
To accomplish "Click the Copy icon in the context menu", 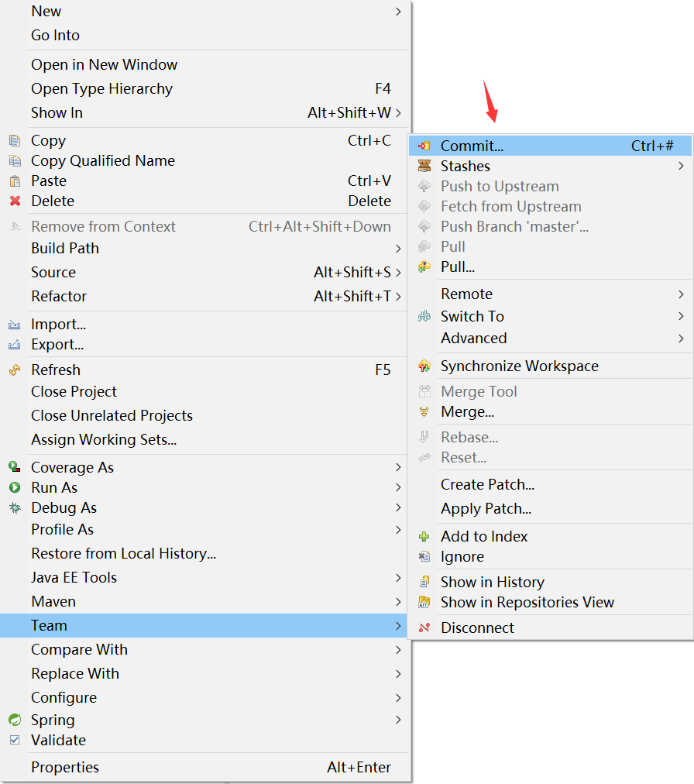I will (x=15, y=141).
